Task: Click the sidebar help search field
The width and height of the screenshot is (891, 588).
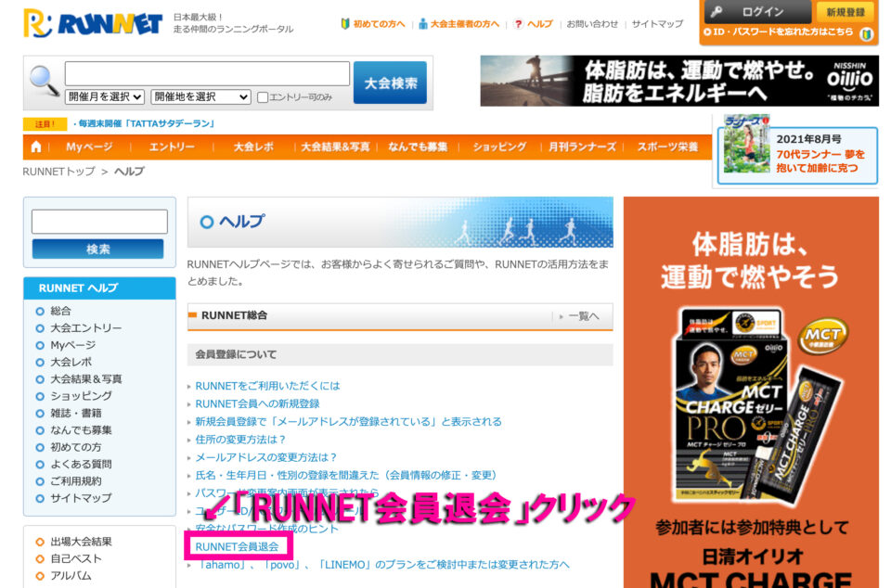Action: click(99, 222)
